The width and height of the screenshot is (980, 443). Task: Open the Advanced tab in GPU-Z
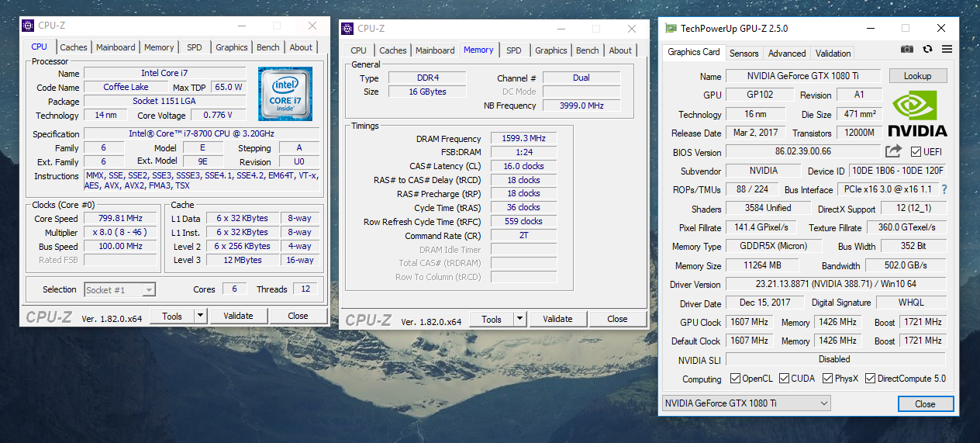[787, 54]
